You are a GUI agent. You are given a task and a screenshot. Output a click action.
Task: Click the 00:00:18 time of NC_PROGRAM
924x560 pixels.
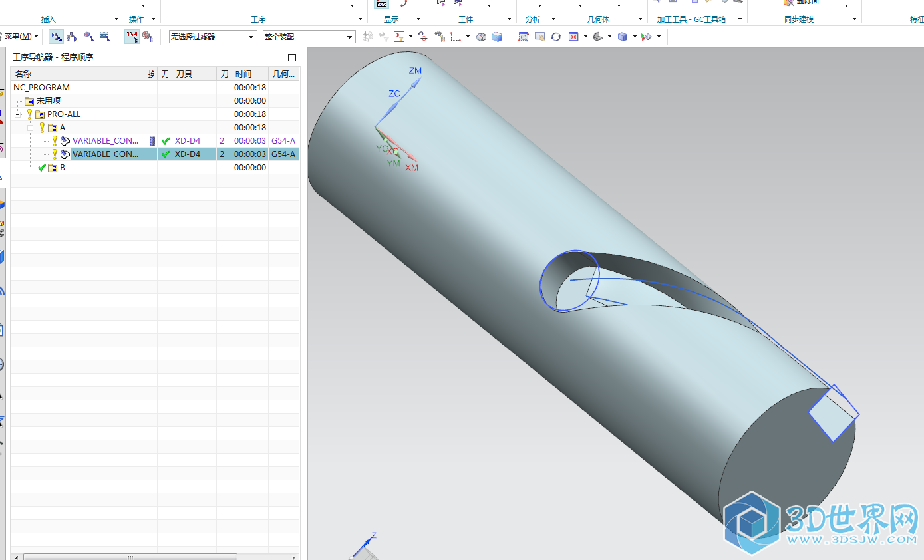[x=250, y=88]
